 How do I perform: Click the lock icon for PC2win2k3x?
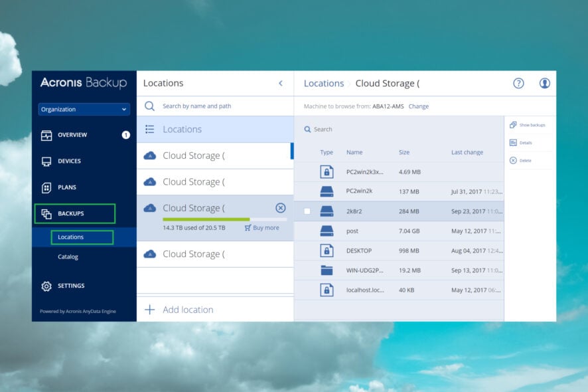tap(327, 171)
